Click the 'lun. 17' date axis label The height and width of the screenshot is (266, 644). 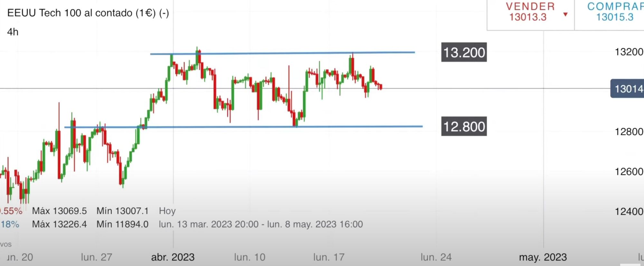(329, 257)
